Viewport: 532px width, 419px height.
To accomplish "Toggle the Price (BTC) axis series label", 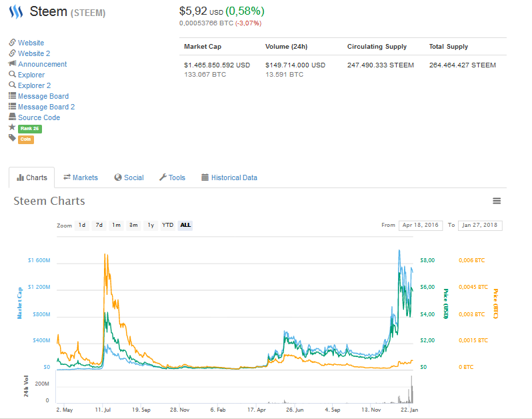I will [x=496, y=304].
